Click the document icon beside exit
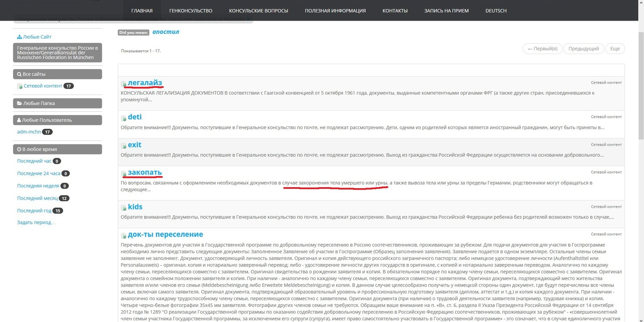The width and height of the screenshot is (644, 322). point(124,146)
